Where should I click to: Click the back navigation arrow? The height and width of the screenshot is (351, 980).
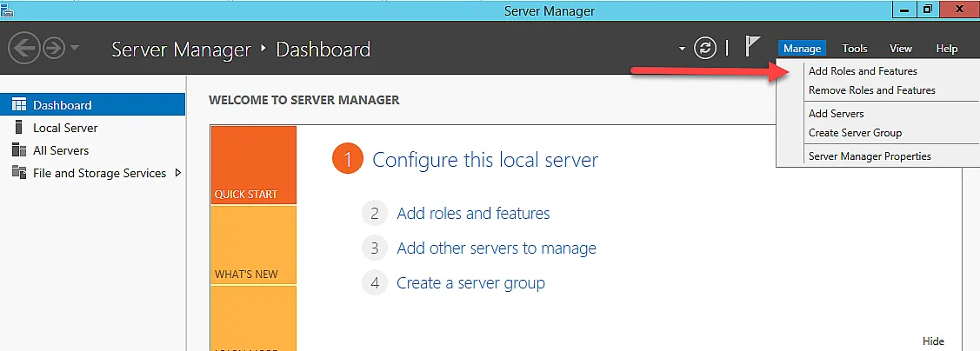(24, 48)
